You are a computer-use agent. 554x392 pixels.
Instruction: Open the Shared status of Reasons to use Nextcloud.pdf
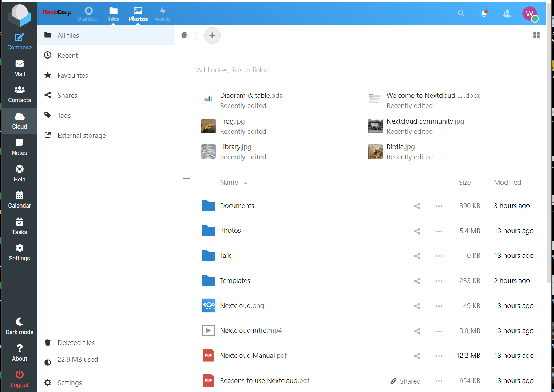click(x=405, y=381)
